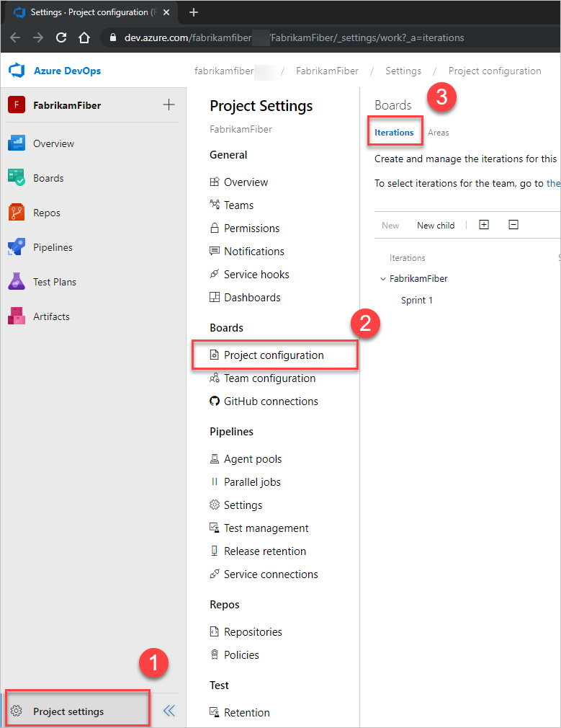
Task: Select the Sprint 1 iteration
Action: click(x=416, y=300)
